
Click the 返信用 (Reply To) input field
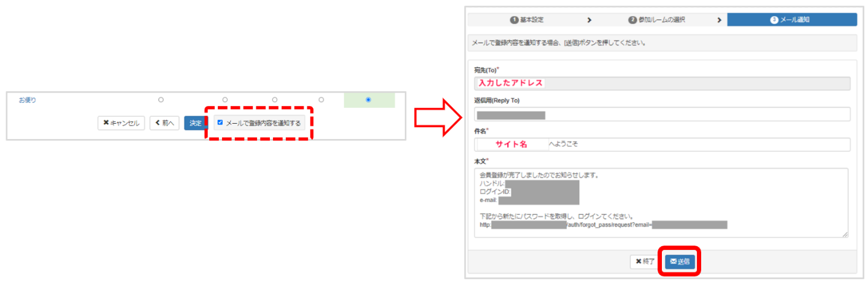pyautogui.click(x=663, y=115)
